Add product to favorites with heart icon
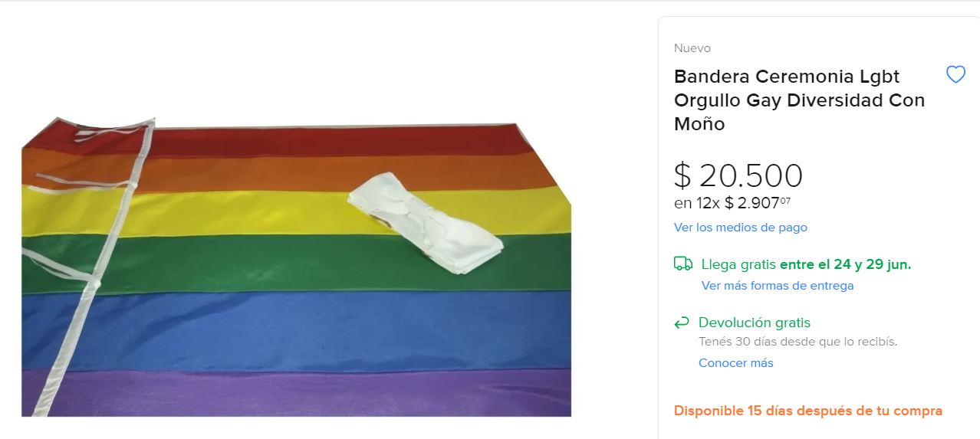The image size is (980, 439). point(955,75)
